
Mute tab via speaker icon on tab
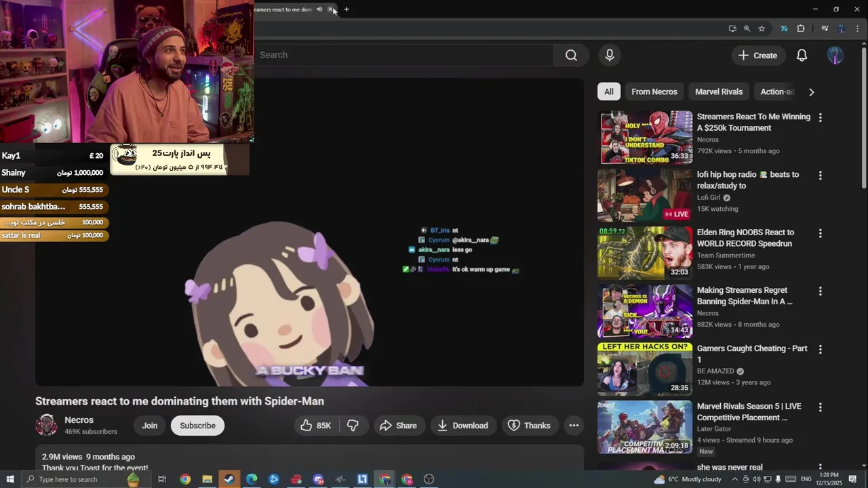pyautogui.click(x=319, y=9)
